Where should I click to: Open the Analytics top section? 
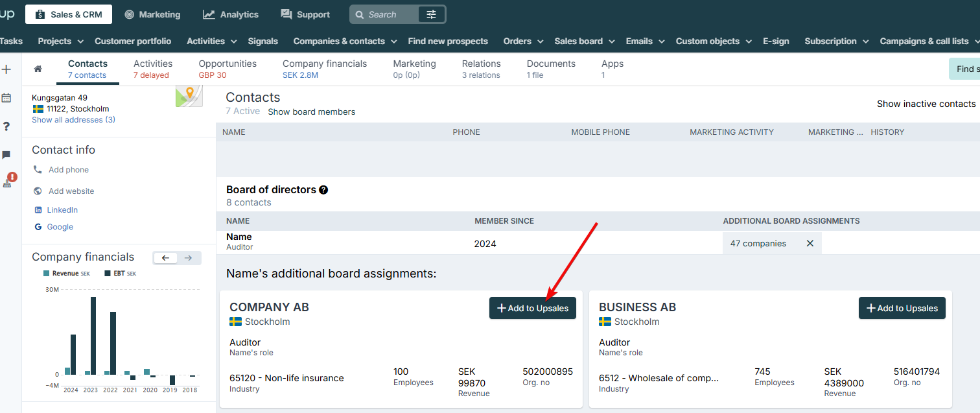(231, 14)
